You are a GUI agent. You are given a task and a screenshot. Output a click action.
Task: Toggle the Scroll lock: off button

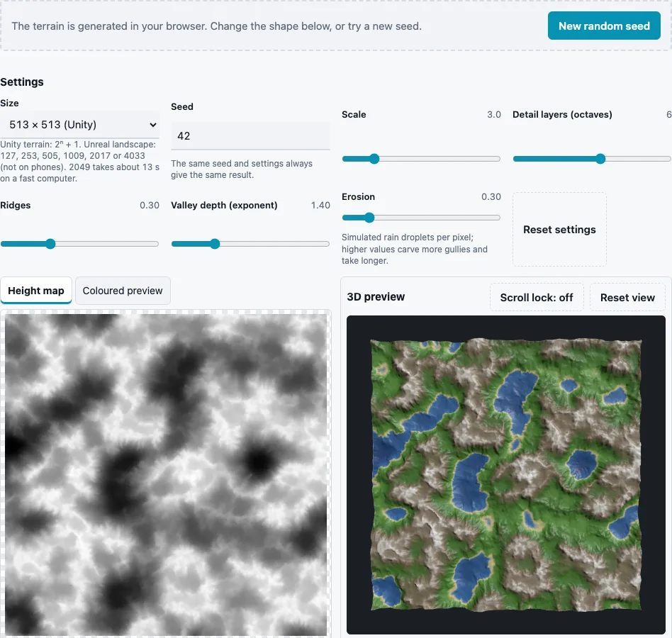click(536, 297)
